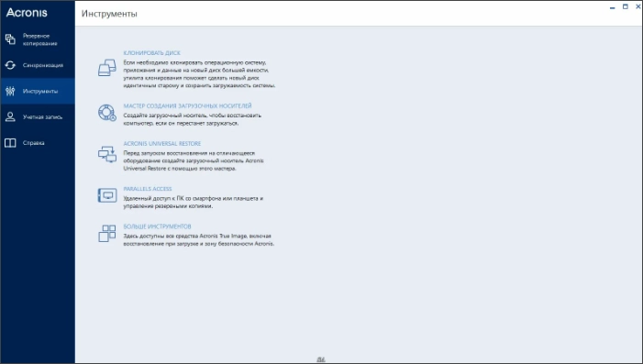Click the Clone Disk computers icon

click(107, 68)
